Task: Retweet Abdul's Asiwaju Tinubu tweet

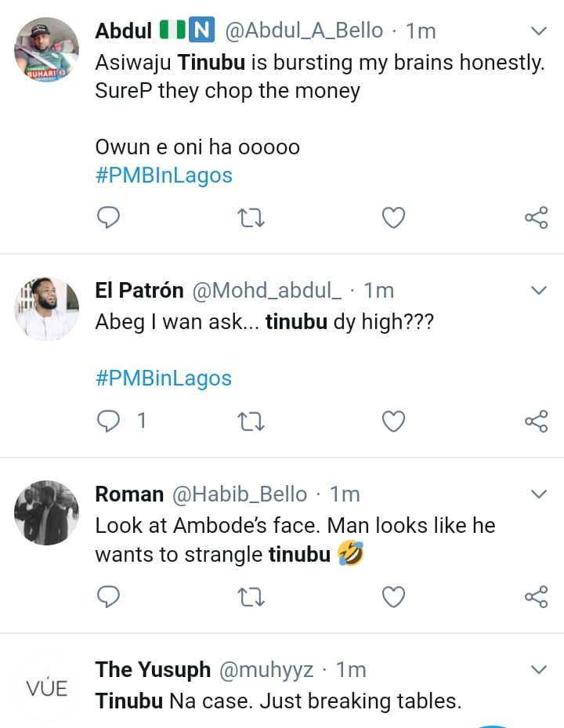Action: (x=251, y=217)
